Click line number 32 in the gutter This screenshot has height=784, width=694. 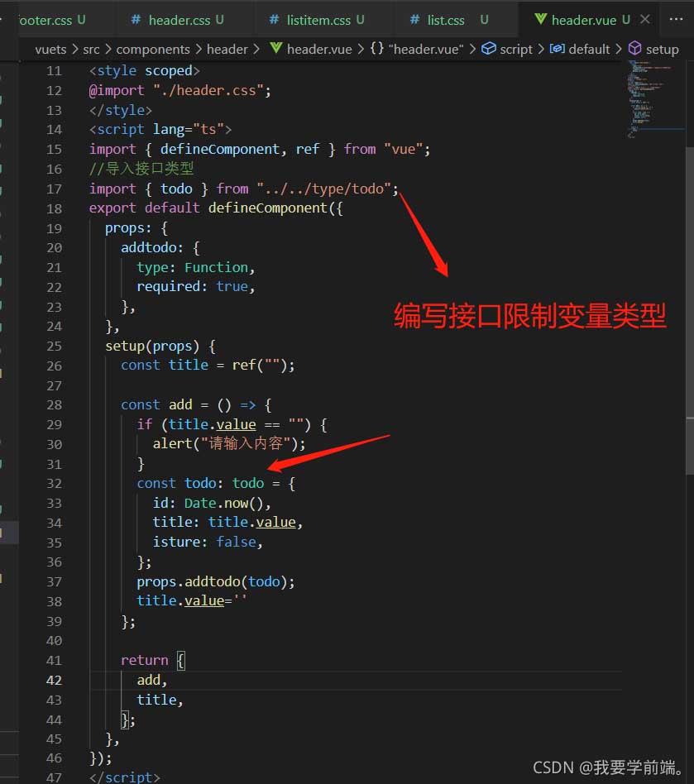click(x=54, y=484)
